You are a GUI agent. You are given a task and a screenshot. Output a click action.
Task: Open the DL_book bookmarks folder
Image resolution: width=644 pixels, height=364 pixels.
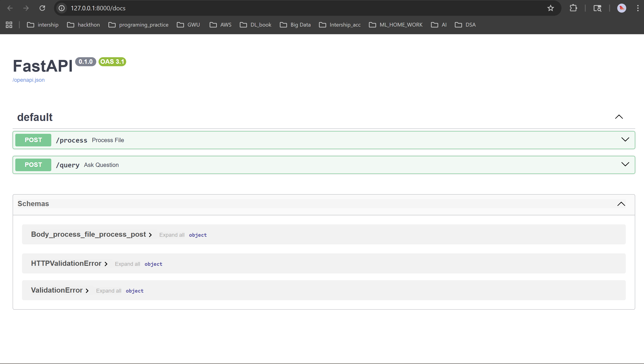[x=256, y=25]
